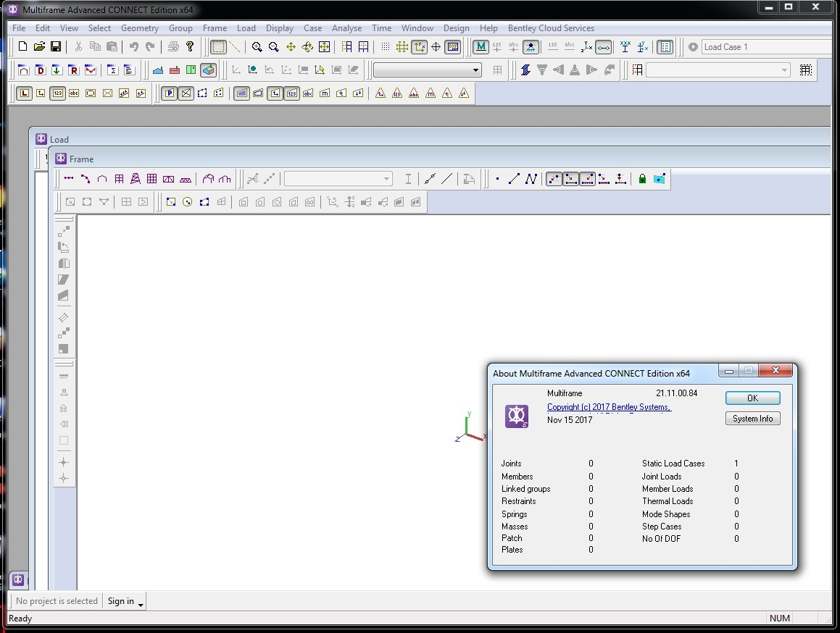The width and height of the screenshot is (840, 633).
Task: Click the Static Load Cases label
Action: tap(673, 464)
